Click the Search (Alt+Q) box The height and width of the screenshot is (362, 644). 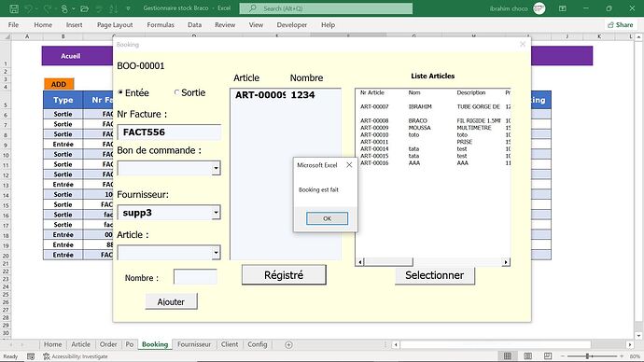[x=326, y=8]
